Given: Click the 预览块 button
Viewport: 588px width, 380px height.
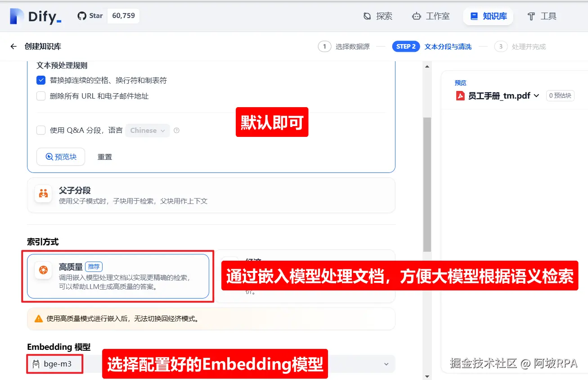Looking at the screenshot, I should click(61, 157).
